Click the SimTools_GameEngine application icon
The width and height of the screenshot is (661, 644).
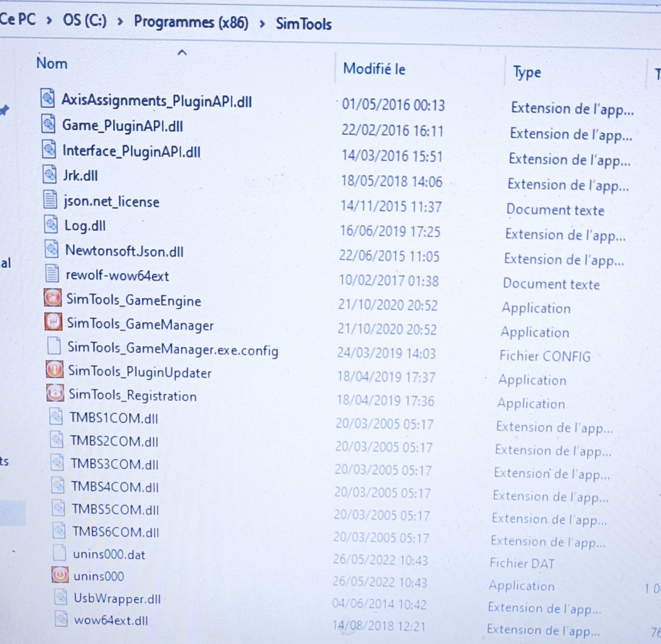coord(52,298)
